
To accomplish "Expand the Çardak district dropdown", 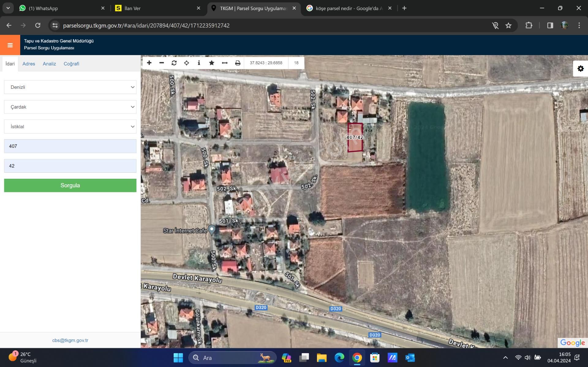I will [x=70, y=107].
